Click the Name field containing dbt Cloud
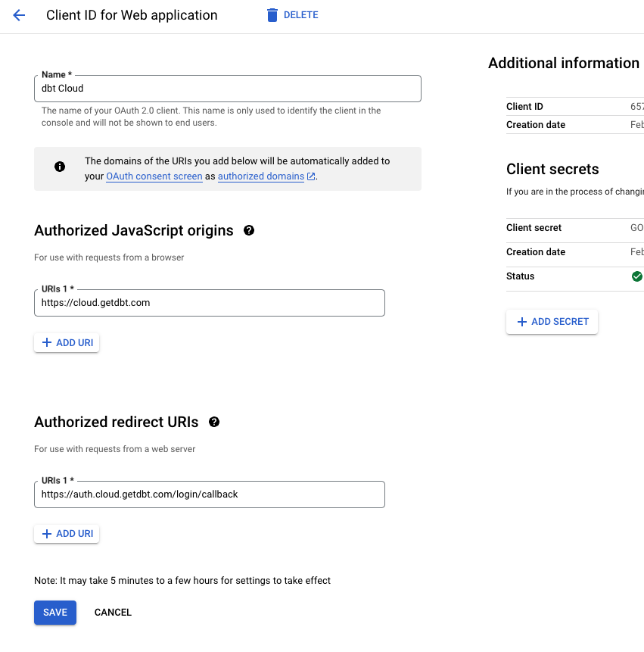 point(227,88)
